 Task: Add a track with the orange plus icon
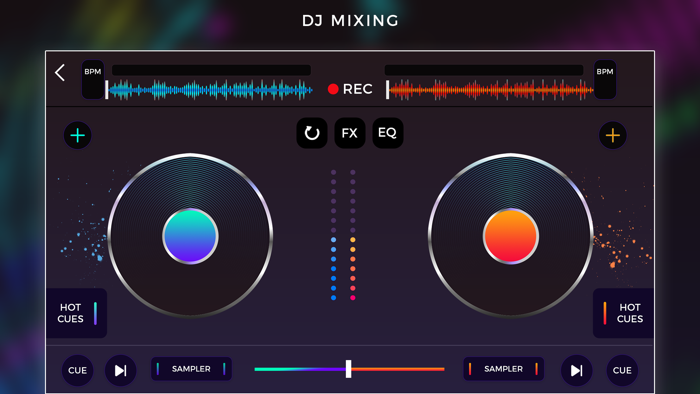pos(612,135)
